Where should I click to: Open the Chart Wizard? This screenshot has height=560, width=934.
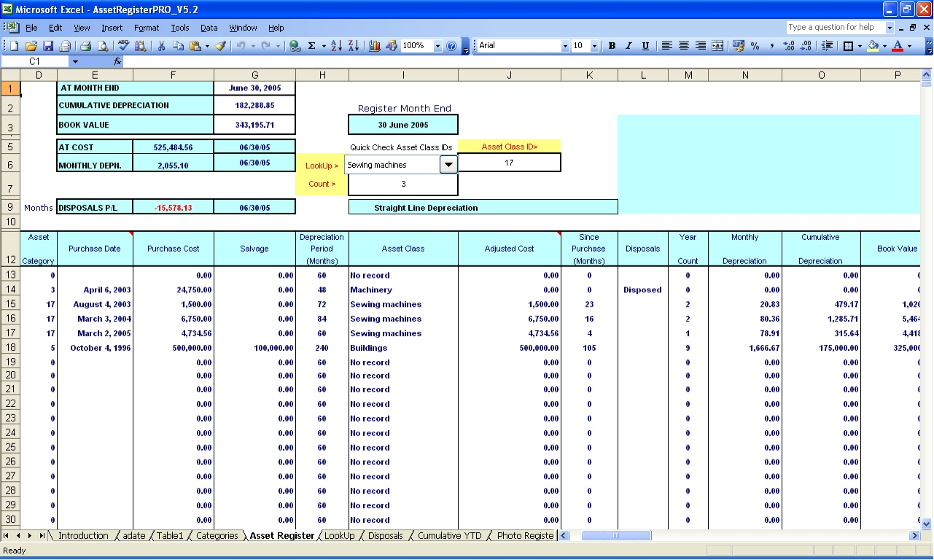click(375, 46)
